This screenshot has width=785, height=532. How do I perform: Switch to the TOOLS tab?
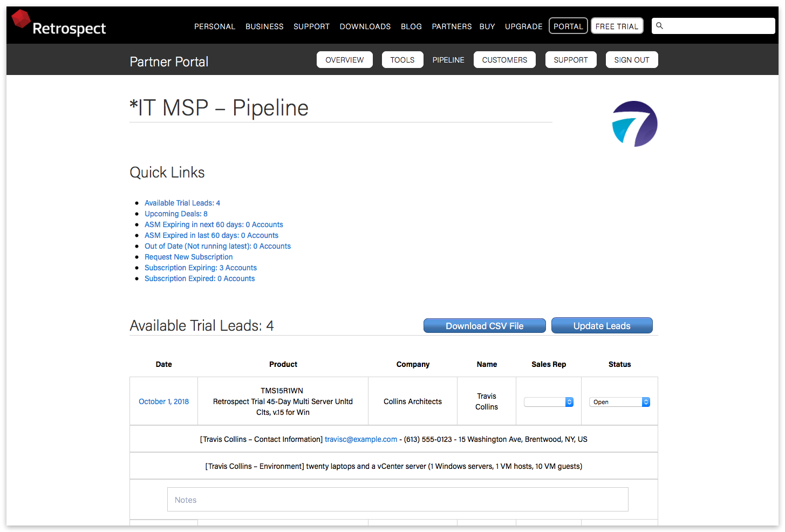pyautogui.click(x=402, y=60)
